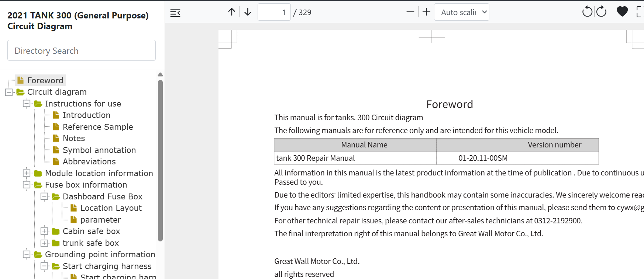Add manual to favorites with heart icon

(622, 12)
